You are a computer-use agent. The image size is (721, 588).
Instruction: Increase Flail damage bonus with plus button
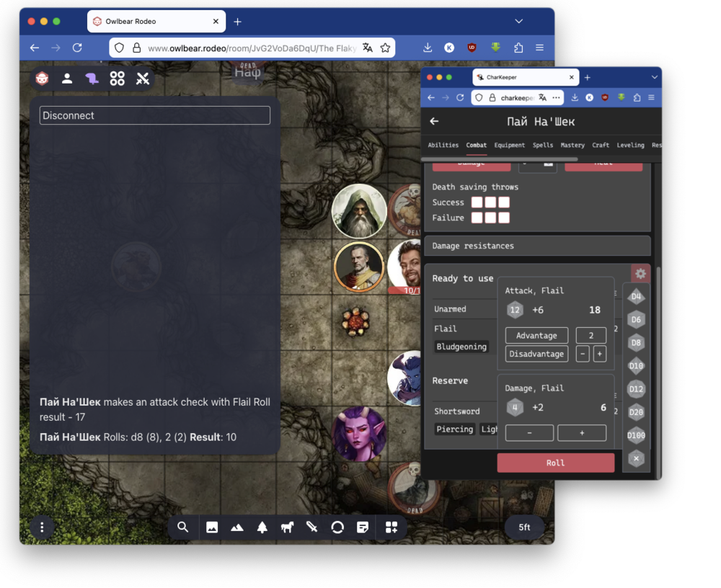(x=581, y=433)
